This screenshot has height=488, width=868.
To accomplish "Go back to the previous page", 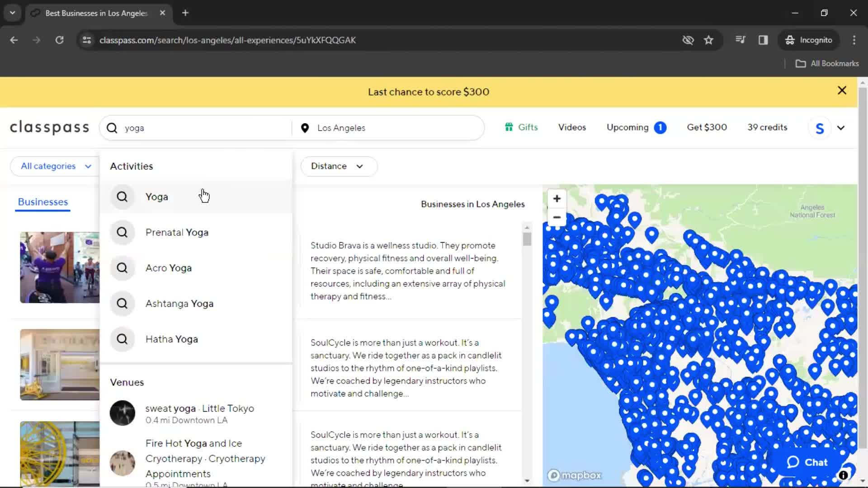I will pos(14,40).
